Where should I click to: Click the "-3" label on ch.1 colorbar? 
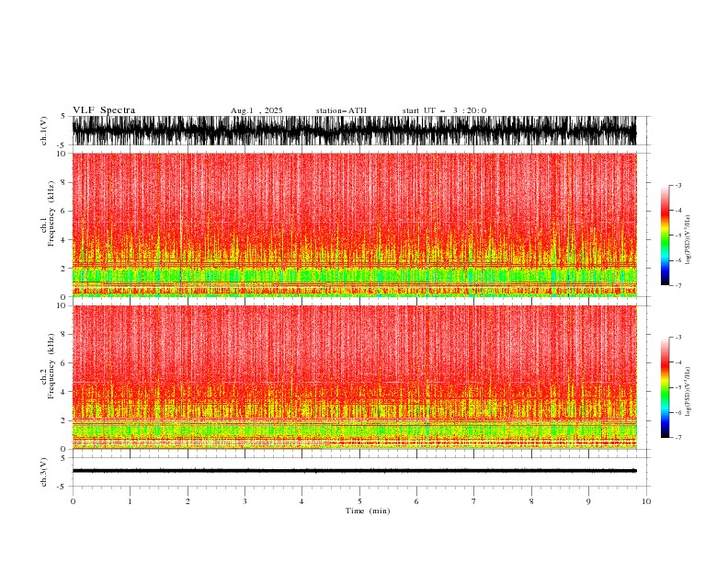677,185
